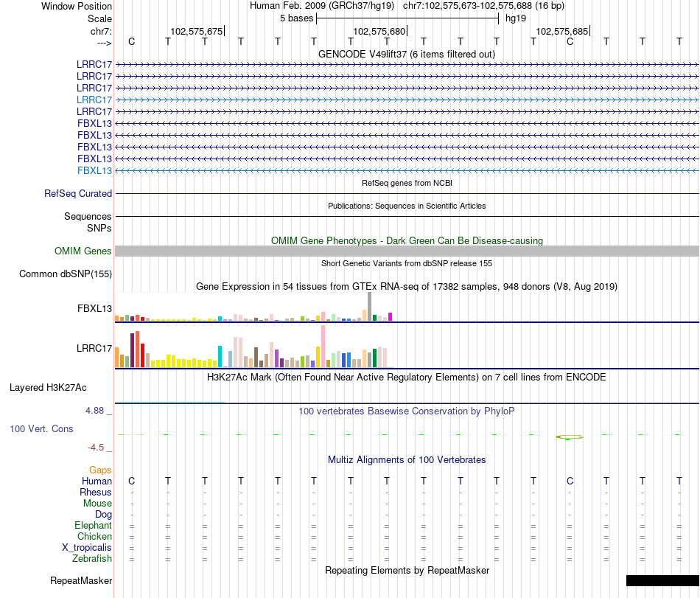
Task: Click the orange Gaps label
Action: (x=100, y=470)
